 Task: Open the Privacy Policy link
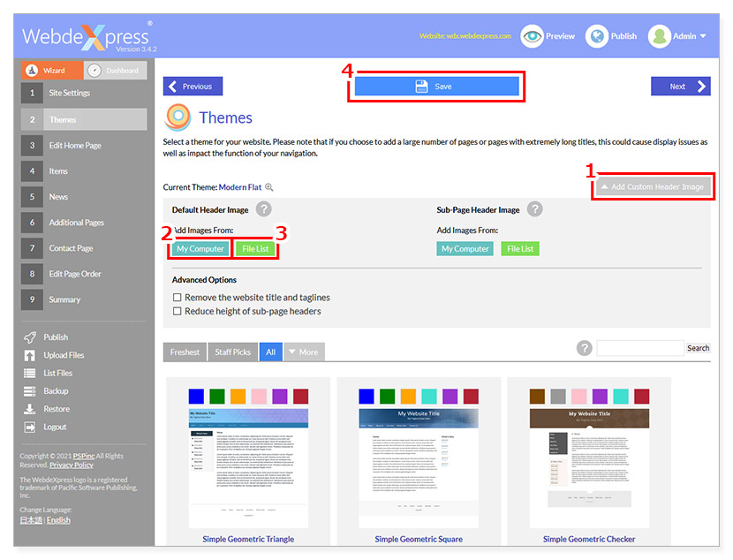(x=72, y=465)
